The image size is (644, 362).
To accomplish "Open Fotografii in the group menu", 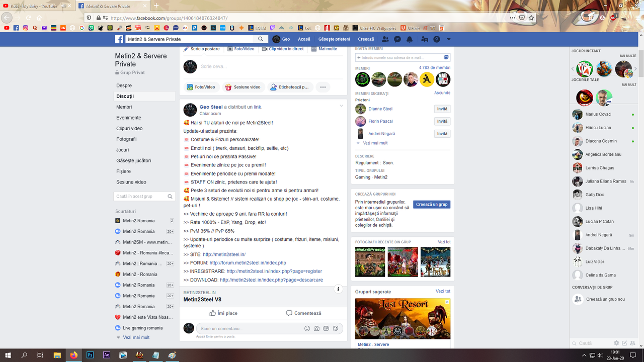I will pos(126,139).
